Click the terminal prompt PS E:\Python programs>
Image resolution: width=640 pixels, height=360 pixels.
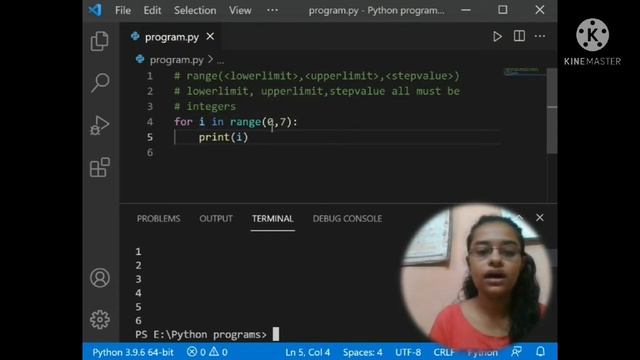coord(201,335)
